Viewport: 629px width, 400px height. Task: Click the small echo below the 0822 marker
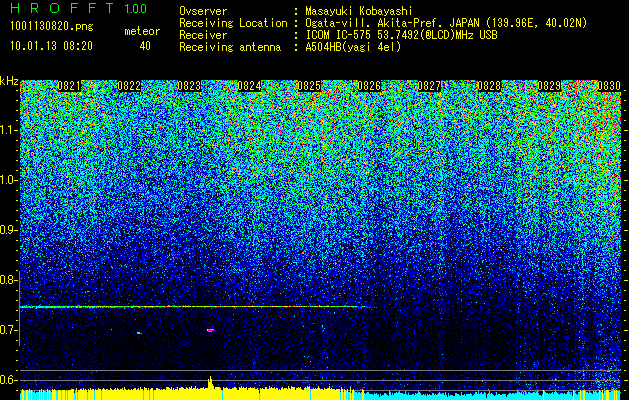coord(139,333)
